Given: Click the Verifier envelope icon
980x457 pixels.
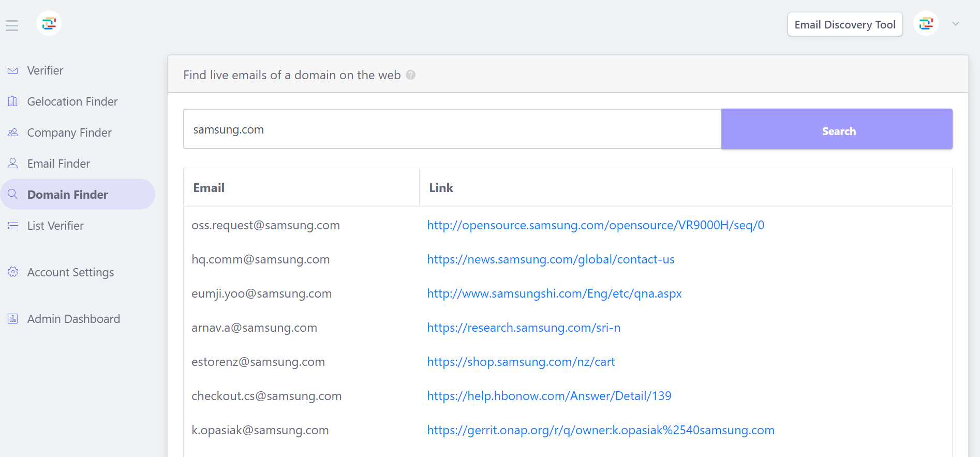Looking at the screenshot, I should click(x=13, y=71).
